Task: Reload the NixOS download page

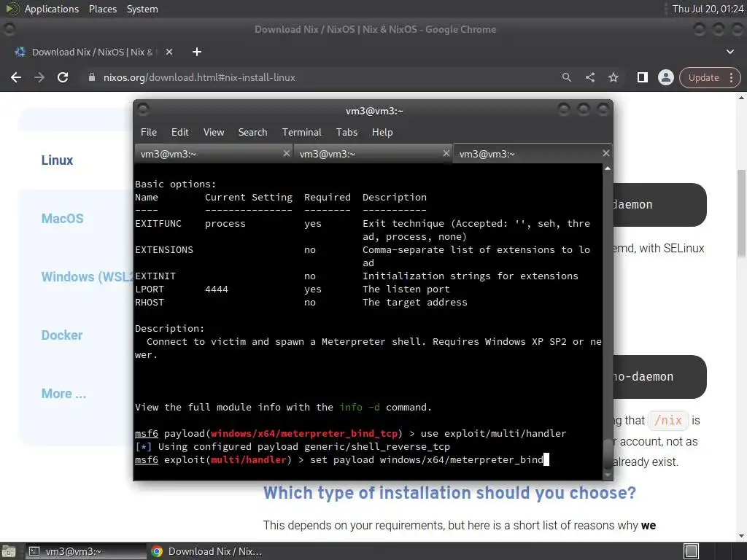Action: (63, 77)
